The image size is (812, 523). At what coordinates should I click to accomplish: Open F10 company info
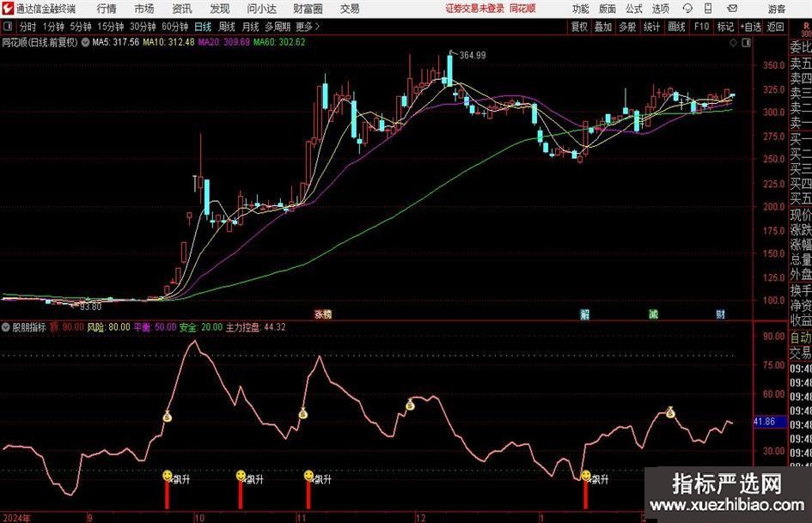(702, 27)
